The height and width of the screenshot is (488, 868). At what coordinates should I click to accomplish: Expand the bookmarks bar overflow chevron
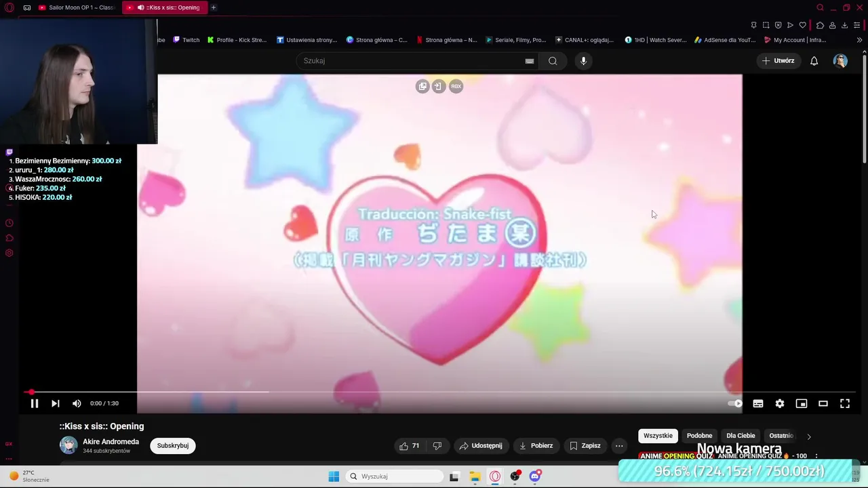[859, 40]
